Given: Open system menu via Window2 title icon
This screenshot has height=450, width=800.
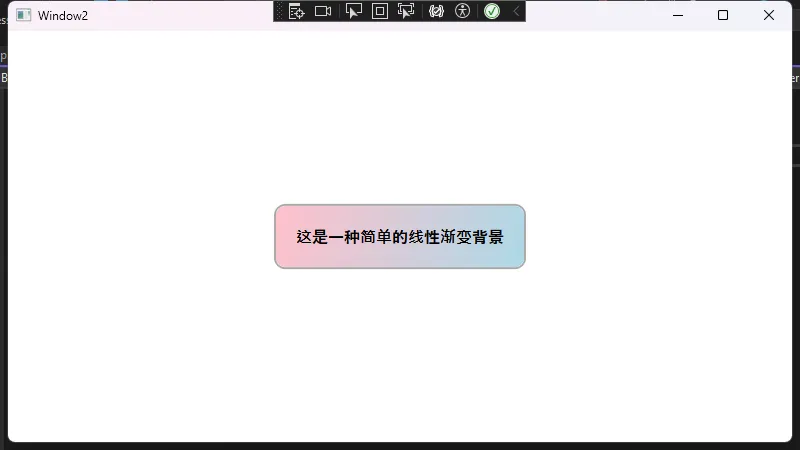Looking at the screenshot, I should pyautogui.click(x=23, y=15).
